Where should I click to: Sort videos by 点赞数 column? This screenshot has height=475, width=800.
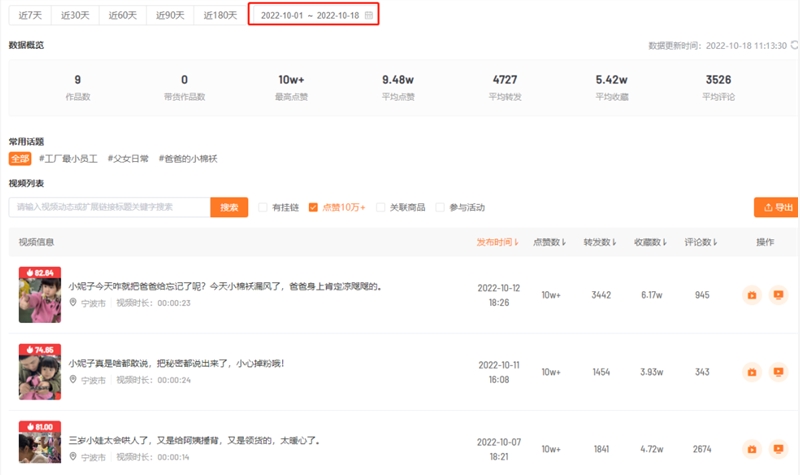coord(550,242)
